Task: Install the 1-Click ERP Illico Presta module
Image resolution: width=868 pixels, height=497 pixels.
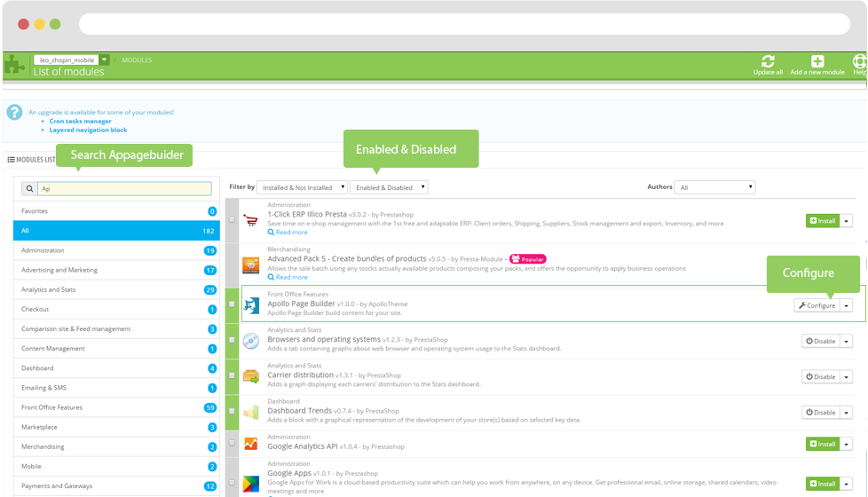Action: click(x=823, y=221)
